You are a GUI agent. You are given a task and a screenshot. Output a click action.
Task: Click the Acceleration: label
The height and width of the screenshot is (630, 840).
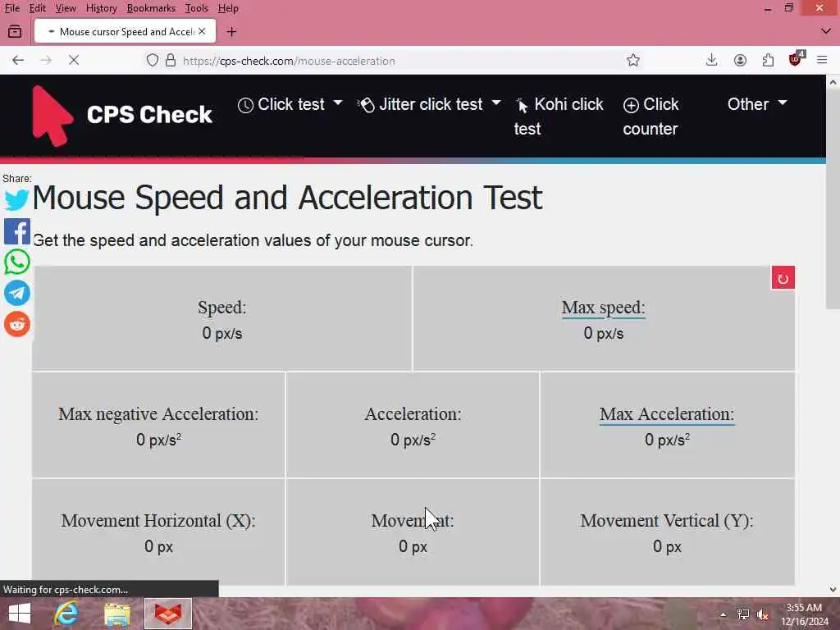pyautogui.click(x=413, y=414)
